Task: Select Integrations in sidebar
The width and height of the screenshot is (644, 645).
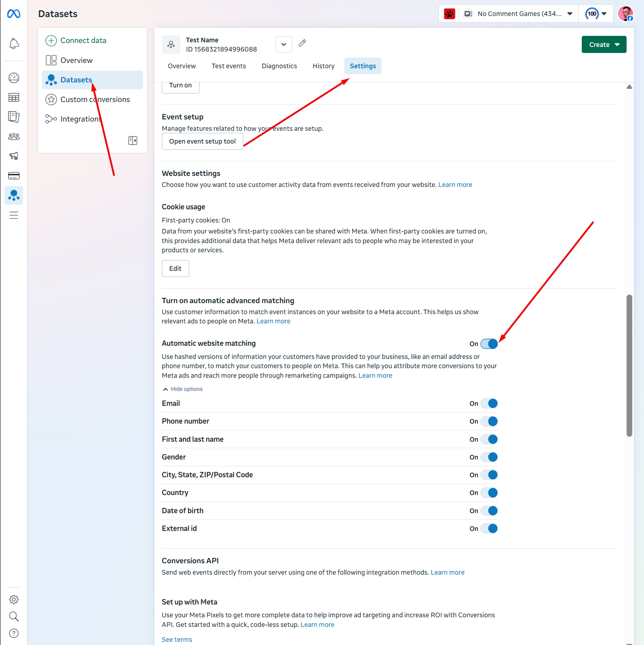Action: 92,119
